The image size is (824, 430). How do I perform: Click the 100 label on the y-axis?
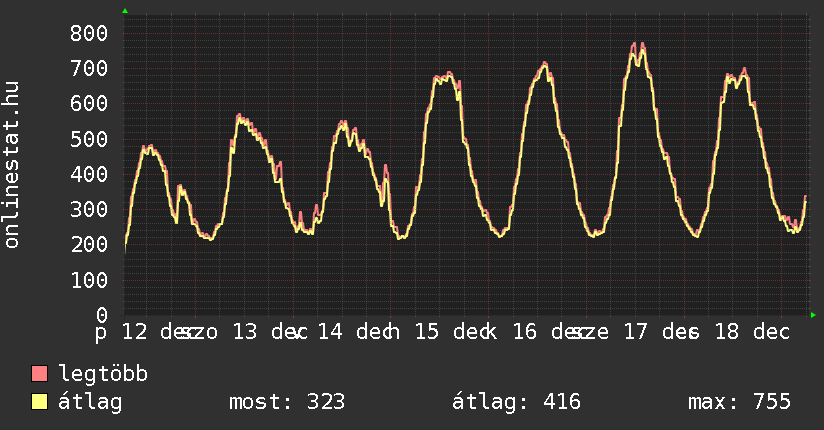pyautogui.click(x=88, y=280)
